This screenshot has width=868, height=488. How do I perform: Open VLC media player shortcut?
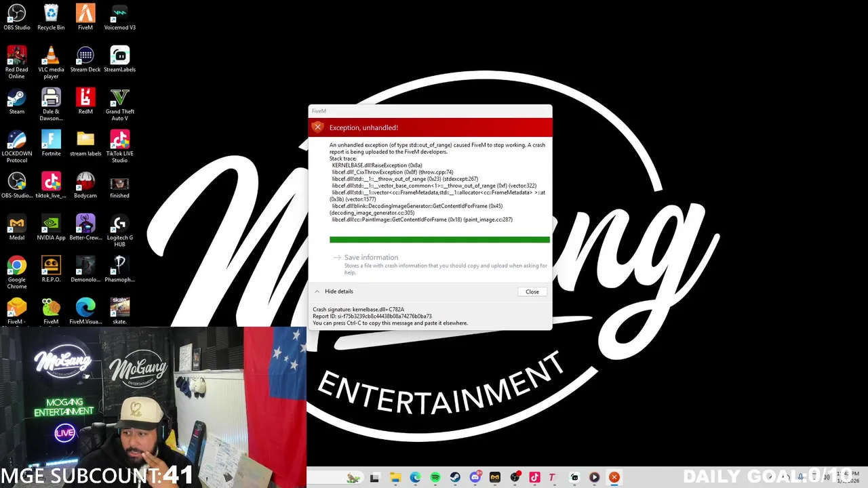coord(51,62)
